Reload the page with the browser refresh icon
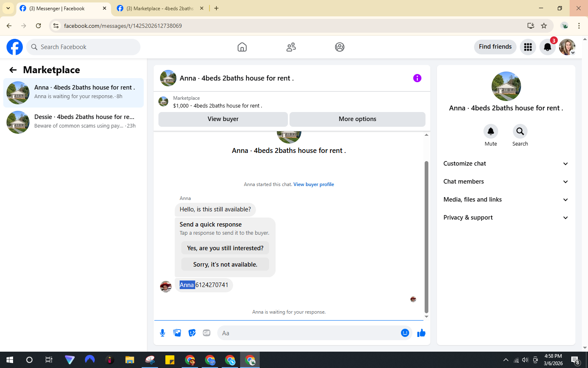This screenshot has height=368, width=588. 38,26
